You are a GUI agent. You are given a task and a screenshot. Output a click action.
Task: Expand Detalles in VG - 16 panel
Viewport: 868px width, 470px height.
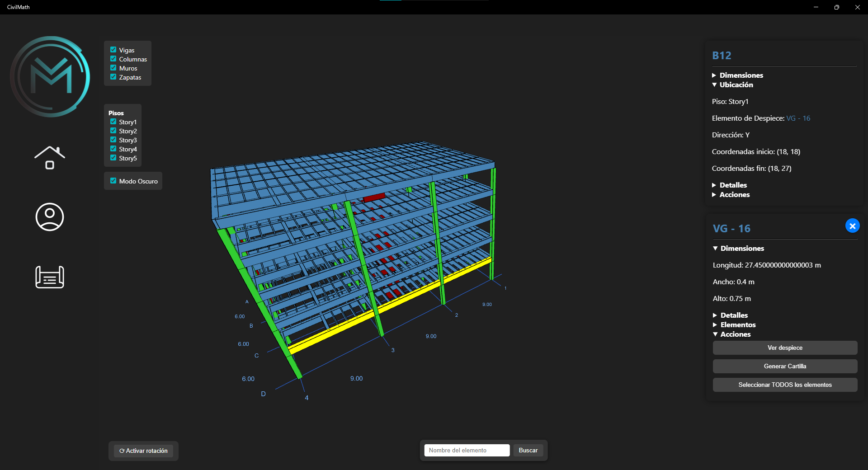pyautogui.click(x=730, y=315)
